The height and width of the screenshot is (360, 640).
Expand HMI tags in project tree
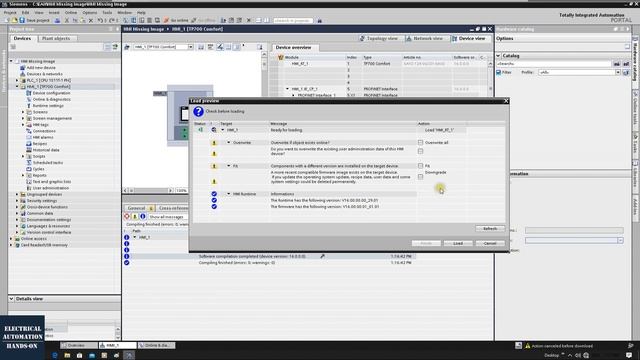click(23, 124)
